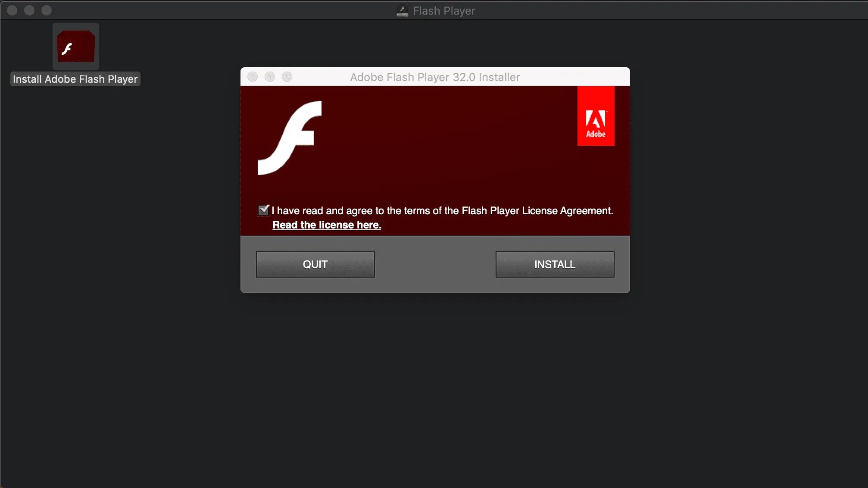Open the Read the license here link
868x488 pixels.
(327, 225)
